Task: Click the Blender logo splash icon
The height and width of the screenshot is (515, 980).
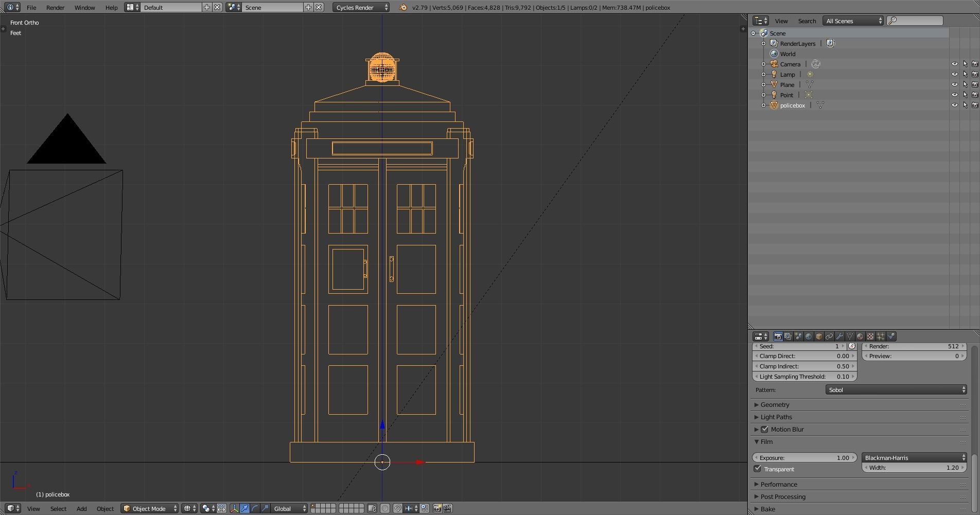Action: tap(403, 7)
